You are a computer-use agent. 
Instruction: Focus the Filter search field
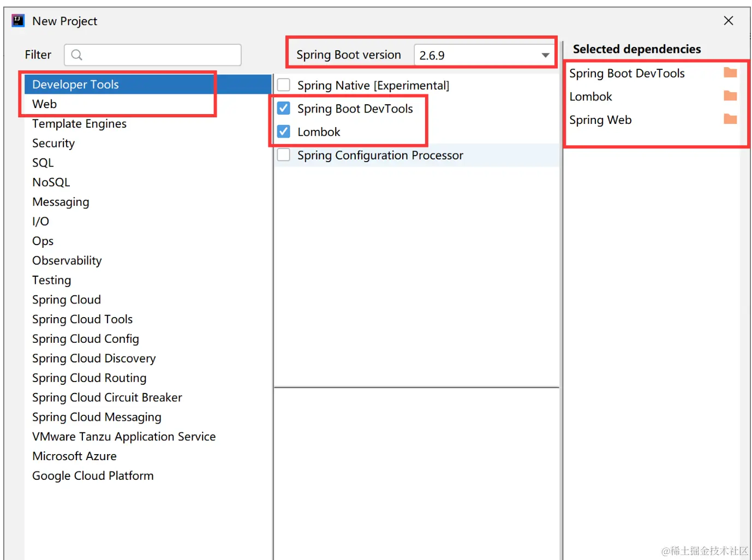point(153,55)
